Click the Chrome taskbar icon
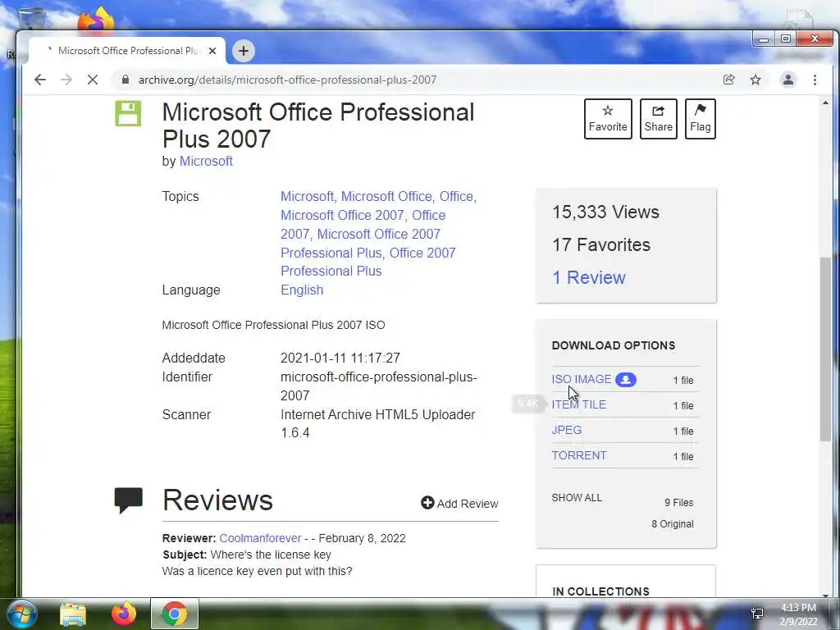Screen dimensions: 840x630 175,614
